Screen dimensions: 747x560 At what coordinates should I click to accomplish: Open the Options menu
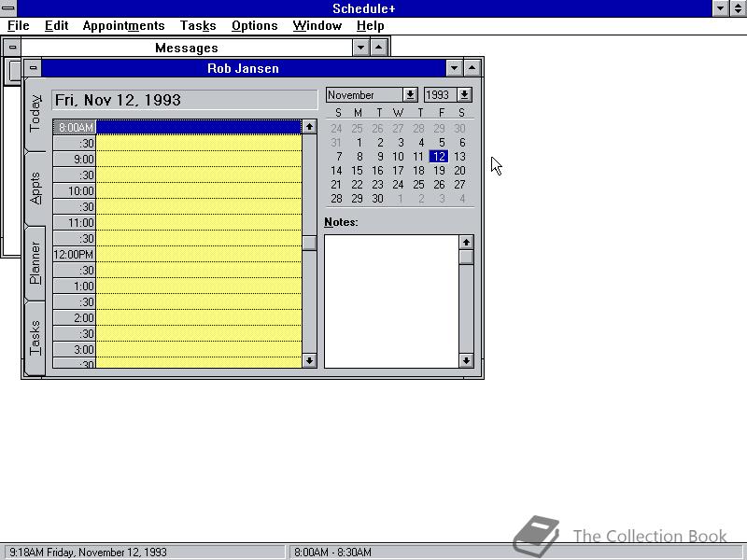tap(254, 26)
